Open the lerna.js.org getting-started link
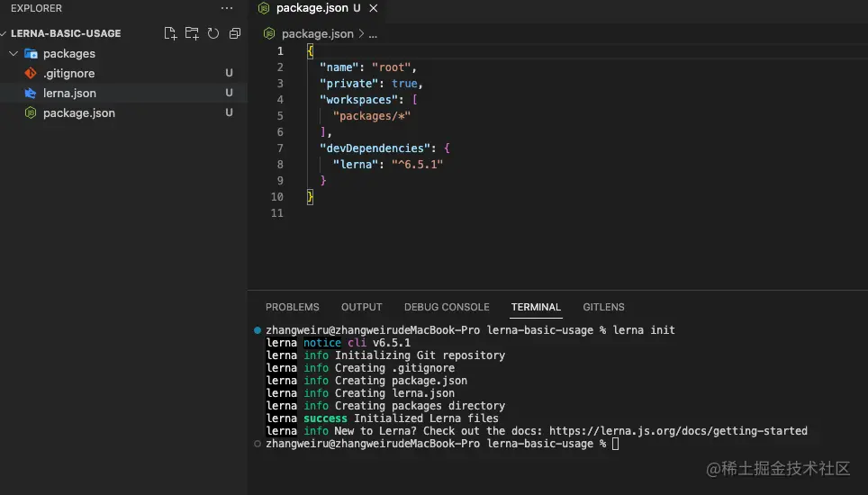 coord(678,431)
